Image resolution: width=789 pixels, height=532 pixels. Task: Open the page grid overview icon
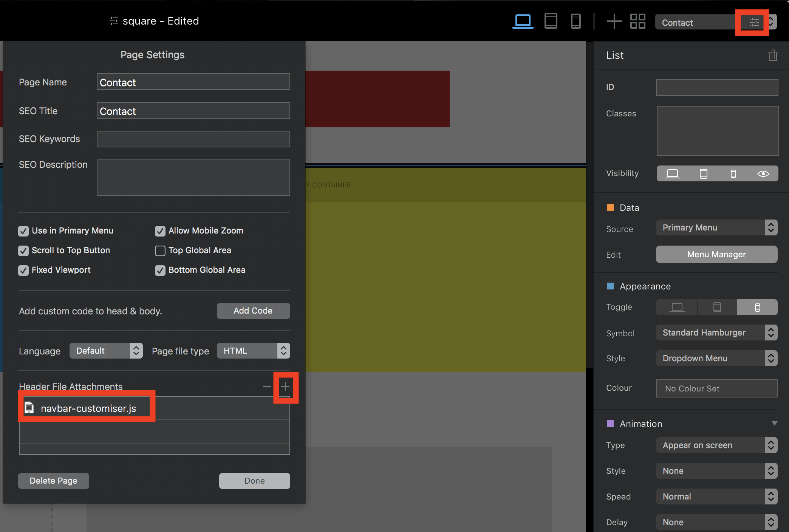(x=638, y=21)
